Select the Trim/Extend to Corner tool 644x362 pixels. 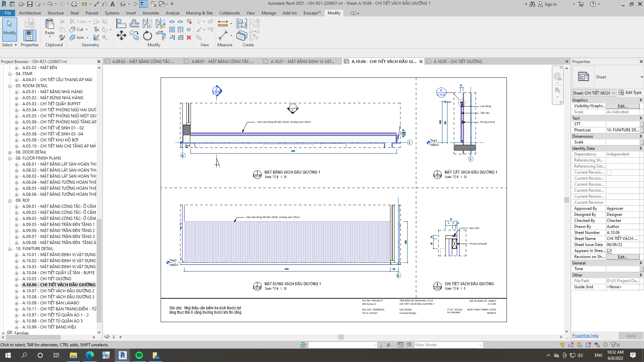(160, 36)
